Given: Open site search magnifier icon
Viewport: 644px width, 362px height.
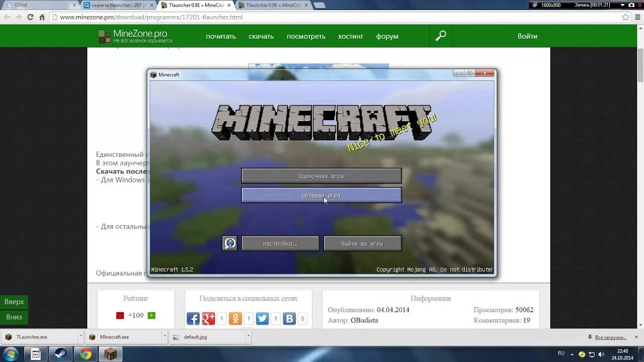Looking at the screenshot, I should click(x=441, y=36).
